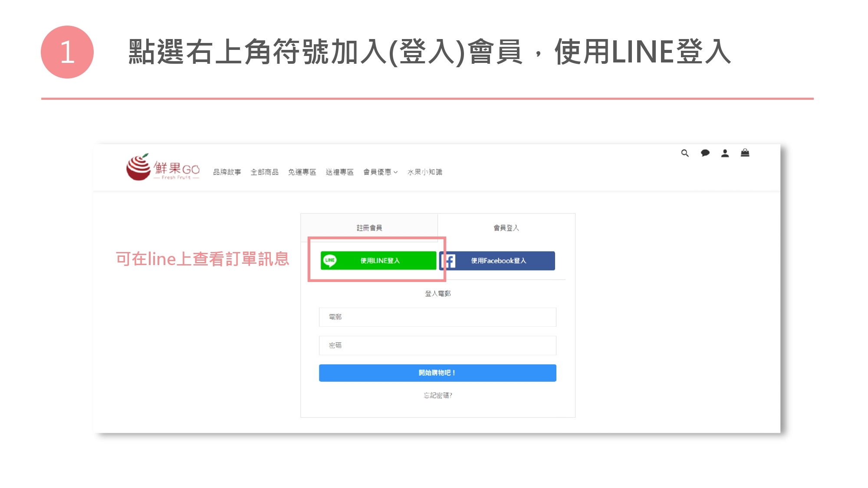Viewport: 868px width, 488px height.
Task: Click the green LINE logo icon
Action: 330,260
